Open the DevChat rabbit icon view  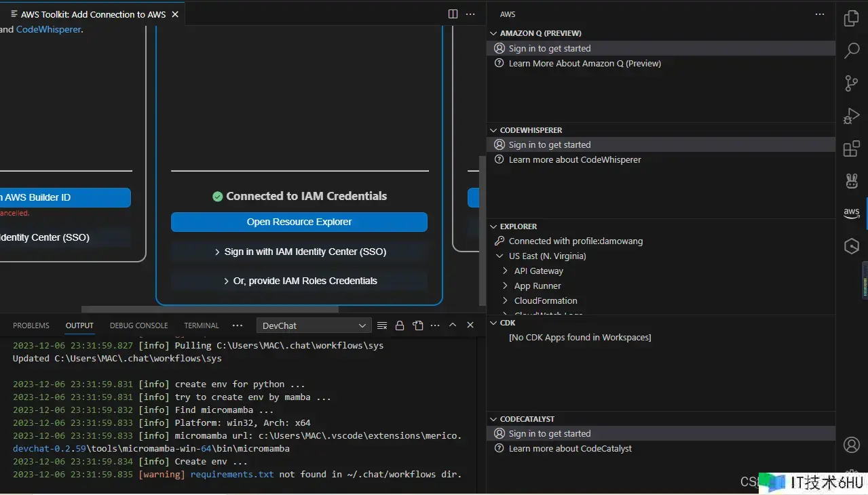click(x=852, y=181)
